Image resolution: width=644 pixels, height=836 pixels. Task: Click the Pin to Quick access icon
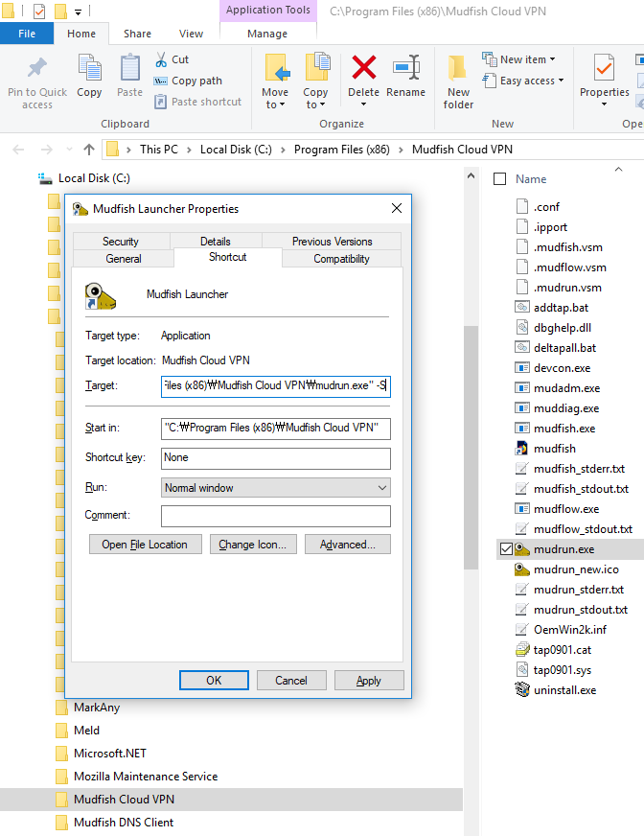[37, 69]
